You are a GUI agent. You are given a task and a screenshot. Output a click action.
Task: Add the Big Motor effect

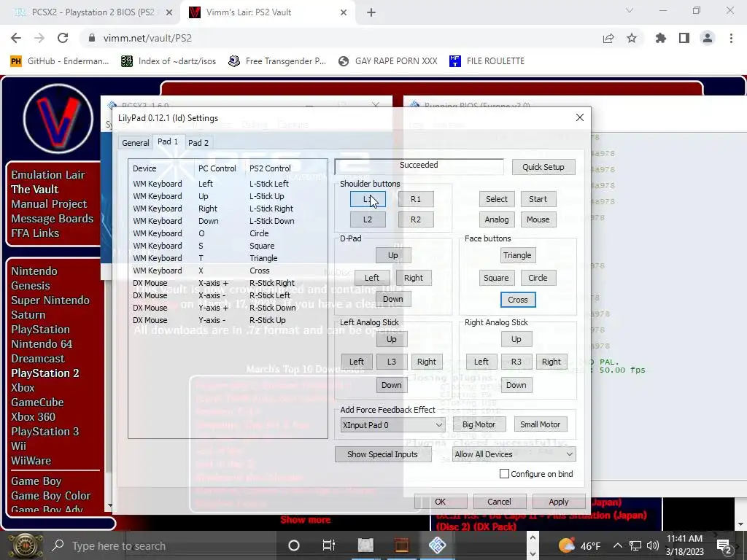(479, 425)
